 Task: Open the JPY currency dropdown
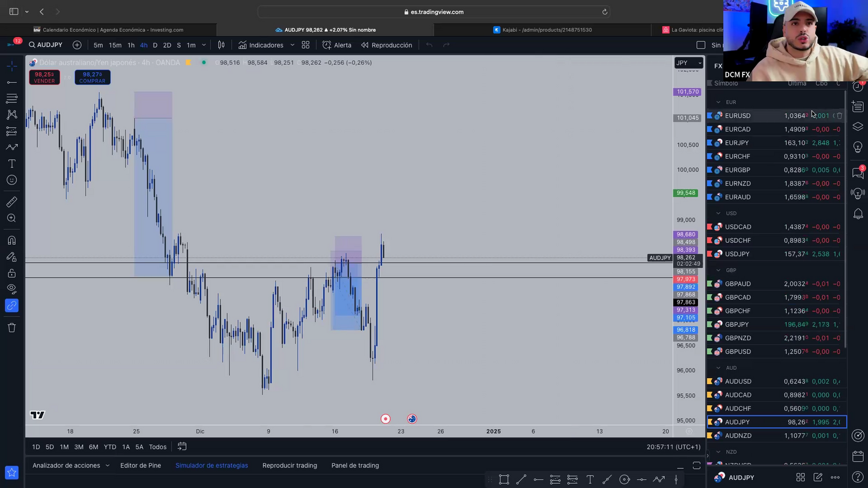(688, 63)
